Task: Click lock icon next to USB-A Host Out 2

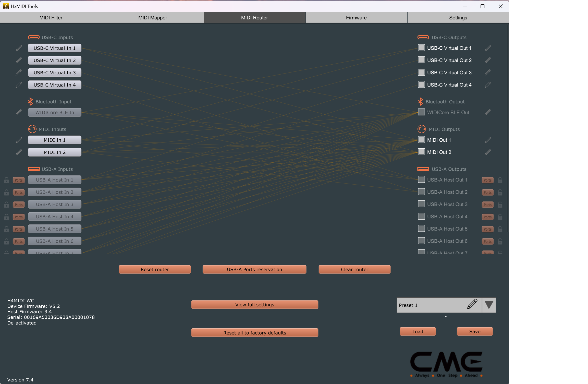Action: click(500, 192)
